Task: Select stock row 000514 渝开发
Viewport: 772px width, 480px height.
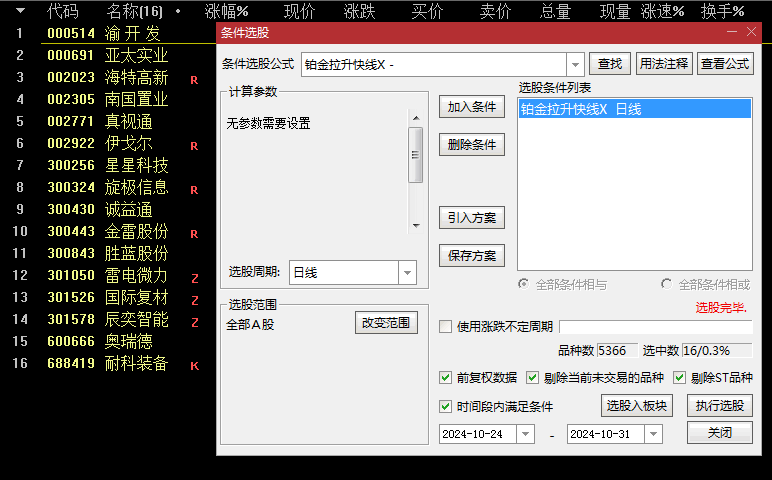Action: pos(108,33)
